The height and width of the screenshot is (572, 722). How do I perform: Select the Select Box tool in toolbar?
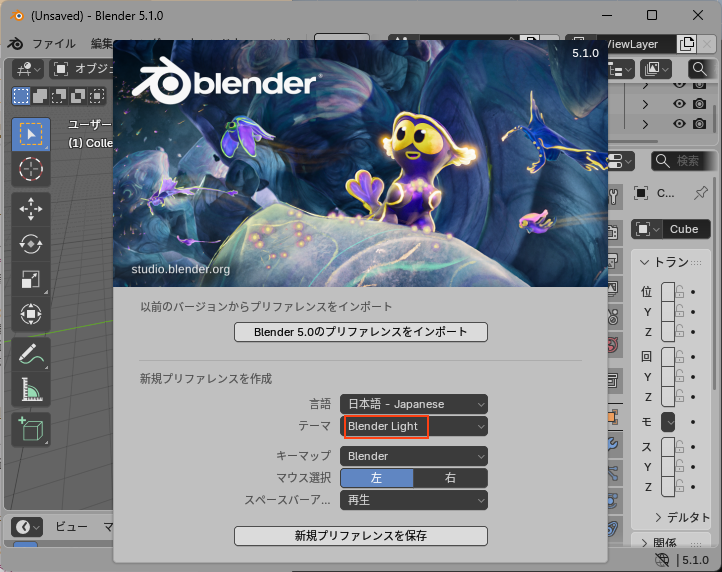click(x=31, y=134)
